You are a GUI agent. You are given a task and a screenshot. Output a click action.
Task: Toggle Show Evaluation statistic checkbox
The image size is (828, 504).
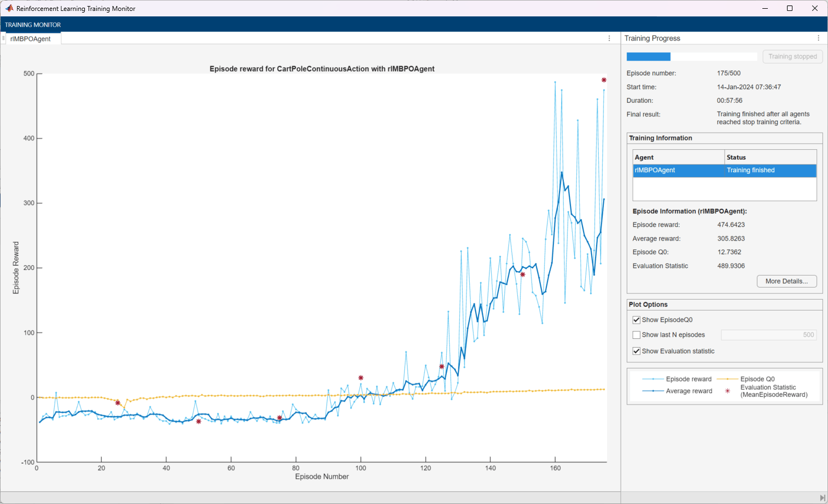636,351
